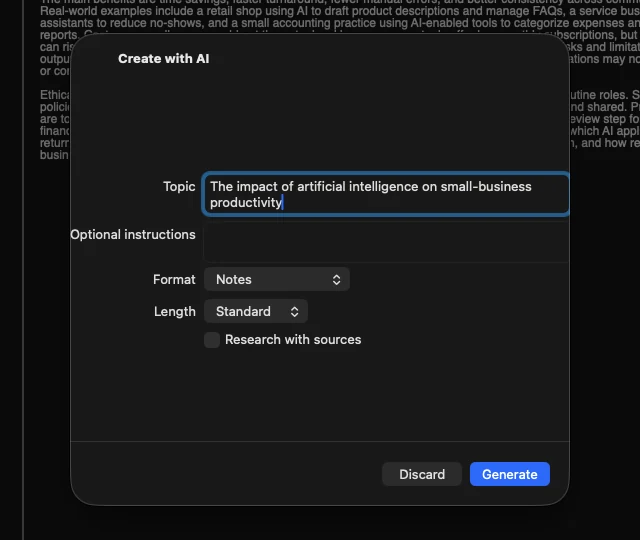Click the 'Research with sources' label

tap(293, 340)
